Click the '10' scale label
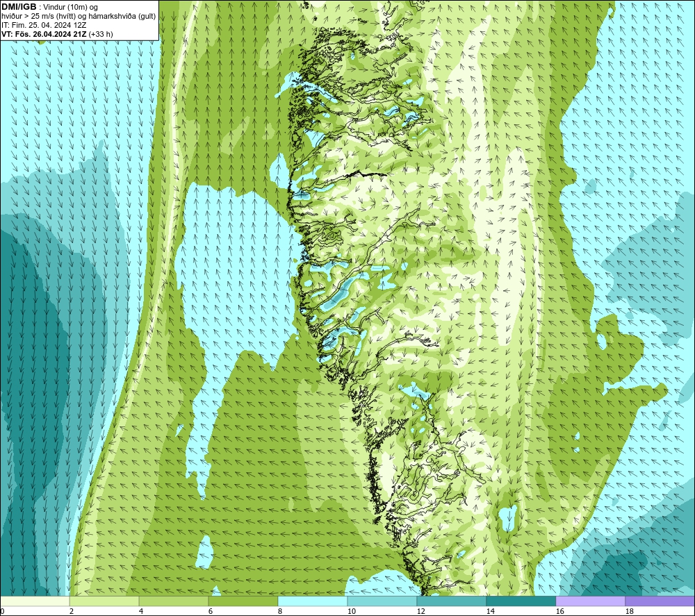 (351, 611)
